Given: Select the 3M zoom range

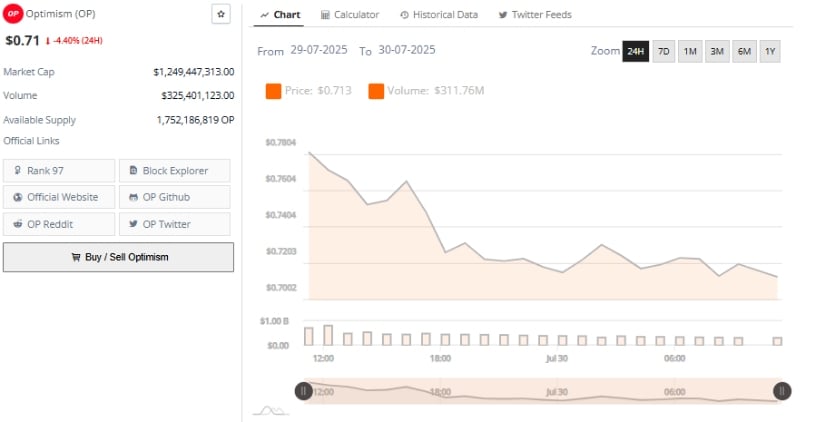Looking at the screenshot, I should point(717,51).
